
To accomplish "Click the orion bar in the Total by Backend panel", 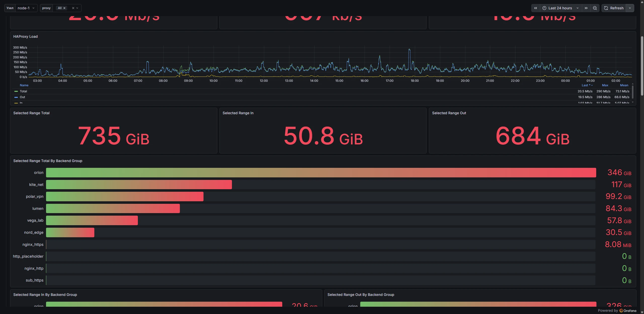I will click(321, 173).
